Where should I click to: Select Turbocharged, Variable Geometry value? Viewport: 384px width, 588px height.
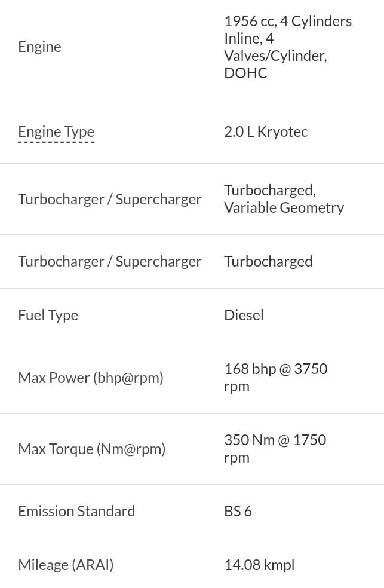point(284,199)
